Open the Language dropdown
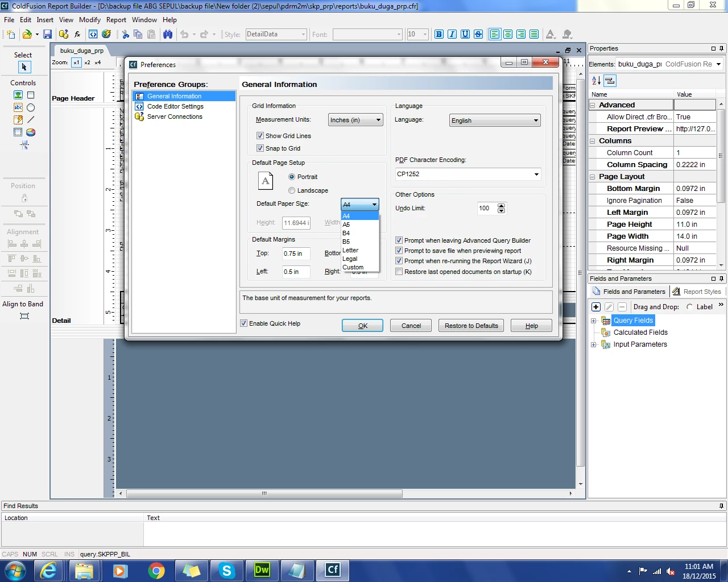Viewport: 728px width, 582px height. click(x=495, y=120)
